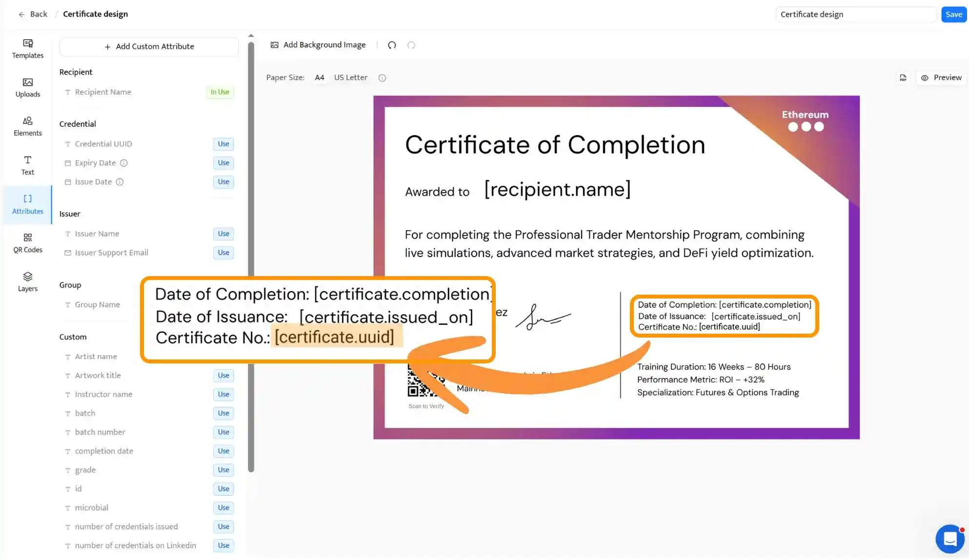
Task: Open the Layers panel
Action: [27, 282]
